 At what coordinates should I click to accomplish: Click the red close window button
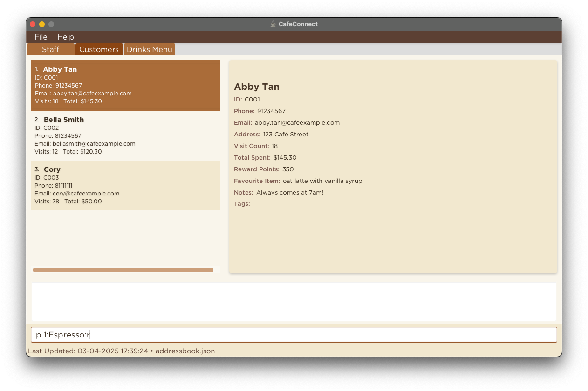33,24
